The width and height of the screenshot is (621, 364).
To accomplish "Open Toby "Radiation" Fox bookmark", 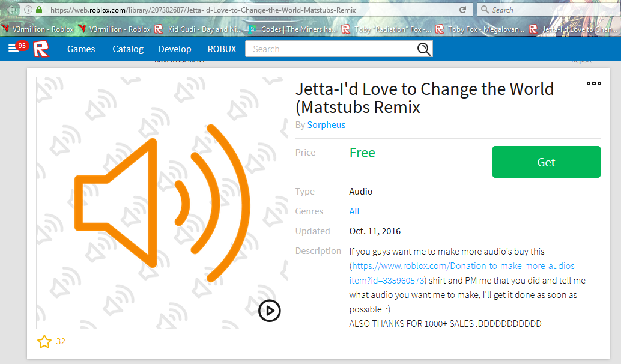I will 387,29.
